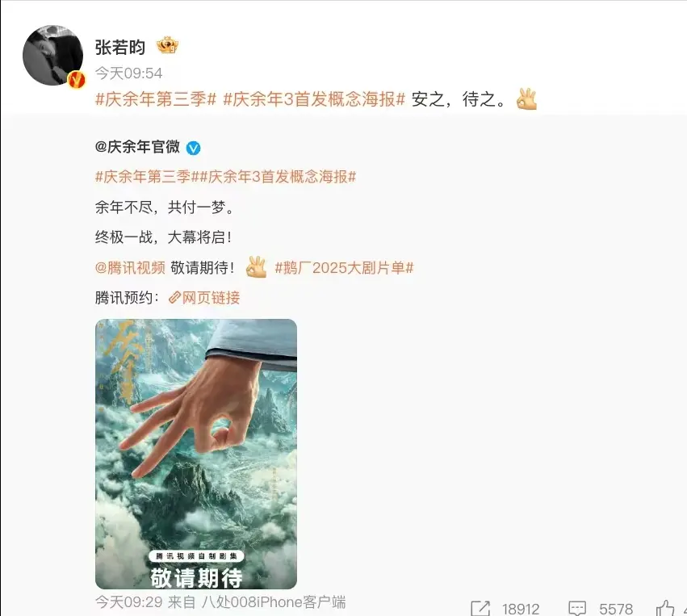Click the crown membership icon beside 张若昀
Image resolution: width=687 pixels, height=616 pixels.
click(167, 45)
